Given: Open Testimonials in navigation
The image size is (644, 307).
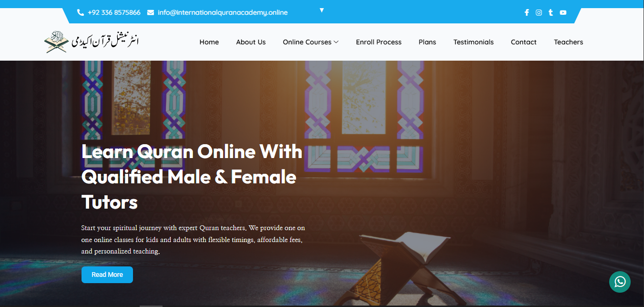Looking at the screenshot, I should pyautogui.click(x=473, y=42).
